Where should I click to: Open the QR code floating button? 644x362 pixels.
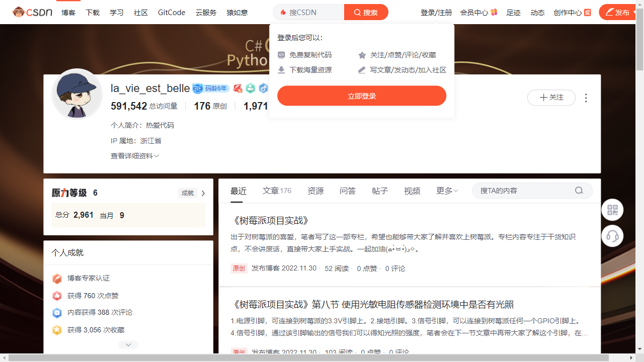[612, 210]
